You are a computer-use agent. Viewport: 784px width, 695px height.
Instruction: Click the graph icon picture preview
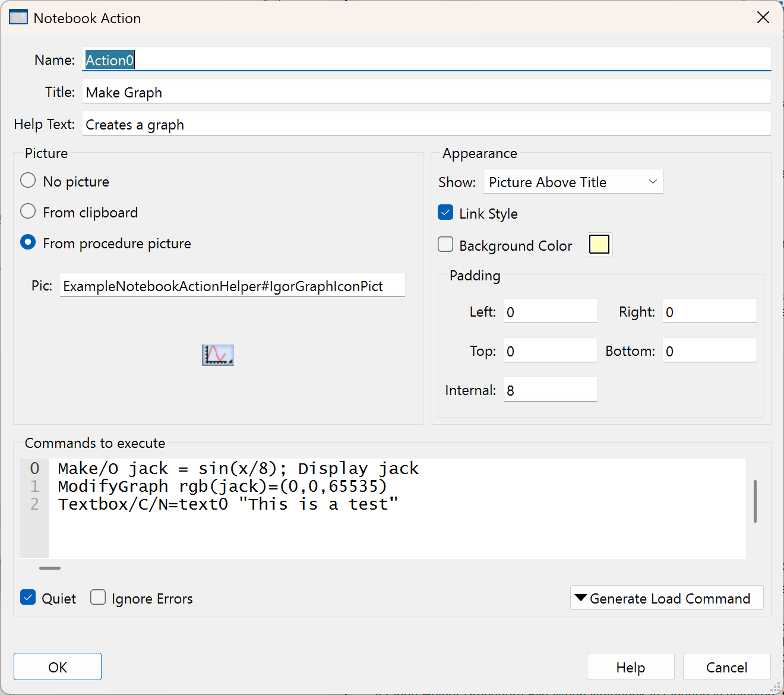click(x=217, y=355)
